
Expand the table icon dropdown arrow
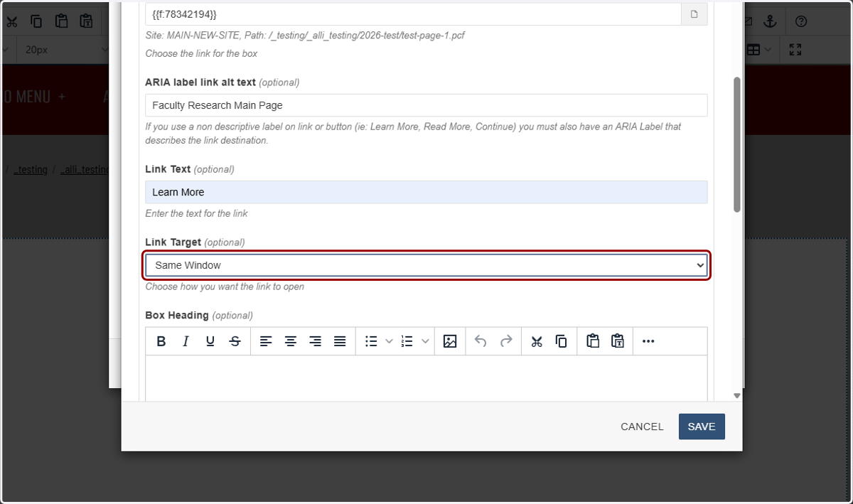pyautogui.click(x=768, y=50)
